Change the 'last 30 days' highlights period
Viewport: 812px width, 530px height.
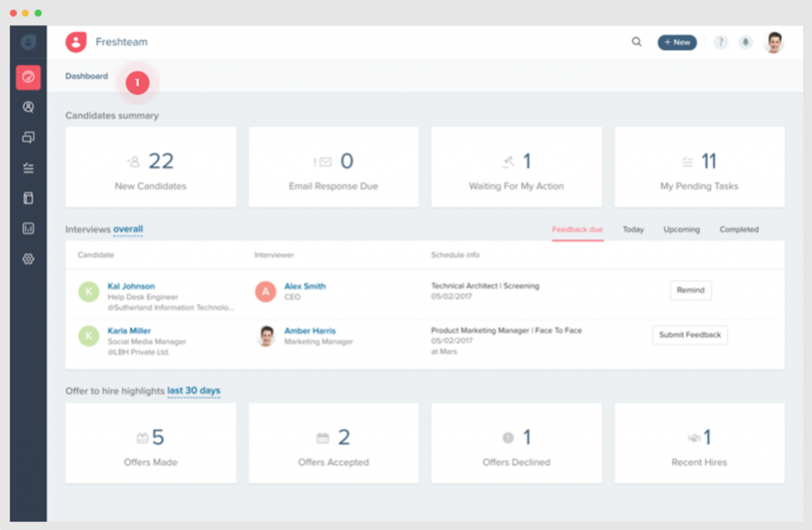[194, 390]
